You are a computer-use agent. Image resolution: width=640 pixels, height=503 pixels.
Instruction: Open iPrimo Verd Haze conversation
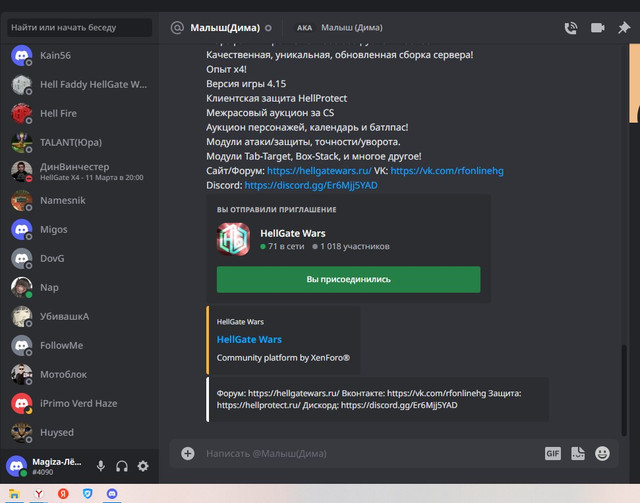coord(80,403)
